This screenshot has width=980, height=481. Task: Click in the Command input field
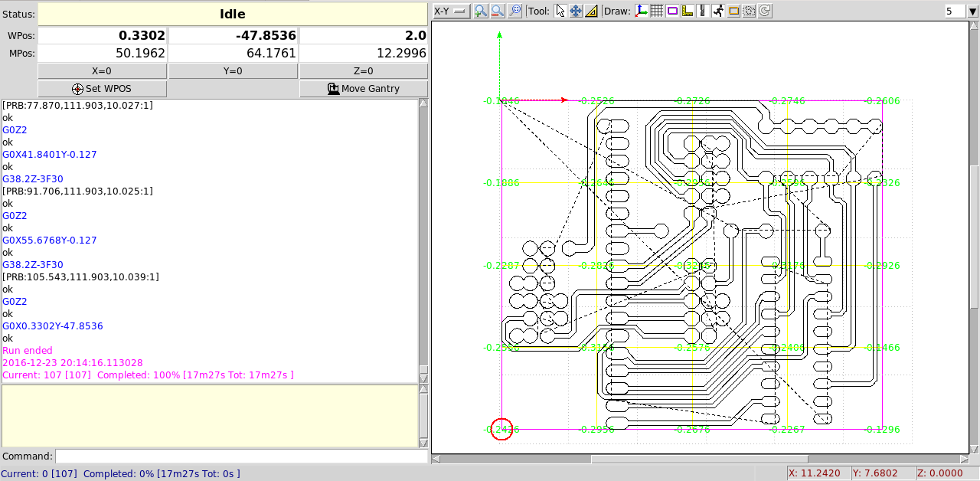coord(240,456)
